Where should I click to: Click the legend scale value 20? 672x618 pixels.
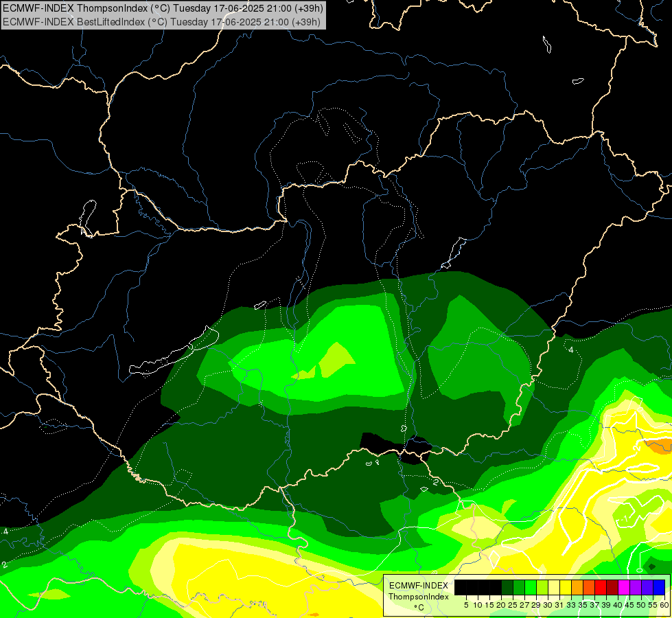501,605
